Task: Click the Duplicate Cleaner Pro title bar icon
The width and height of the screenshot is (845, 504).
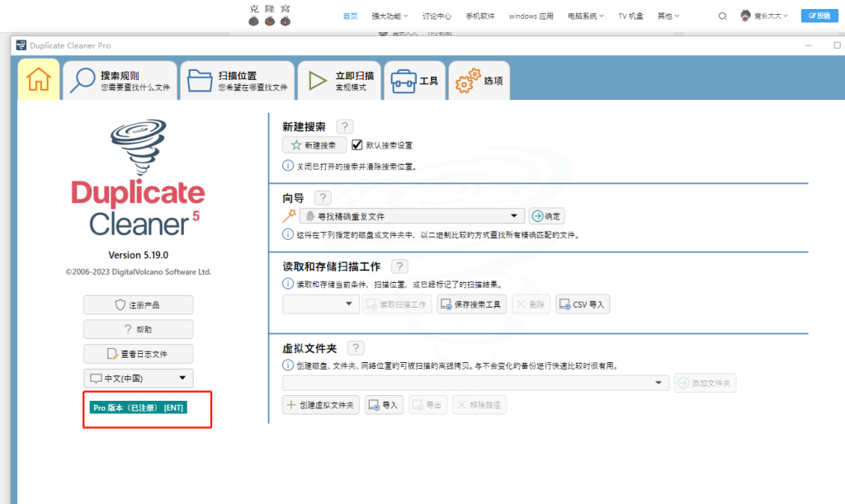Action: (x=21, y=45)
